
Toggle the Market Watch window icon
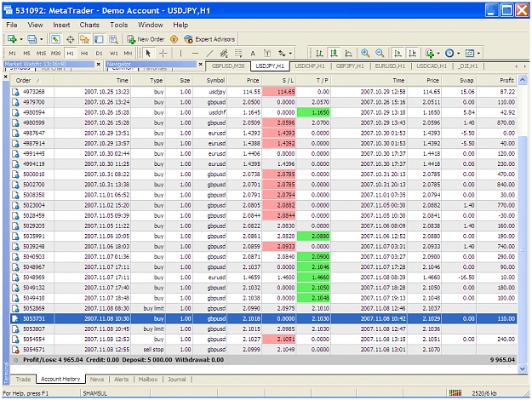pos(55,39)
